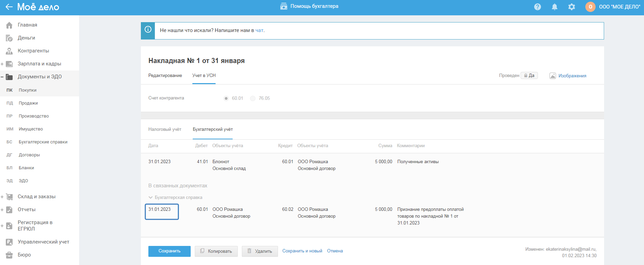The width and height of the screenshot is (644, 265).
Task: Click the blue Сохранить button
Action: point(170,251)
